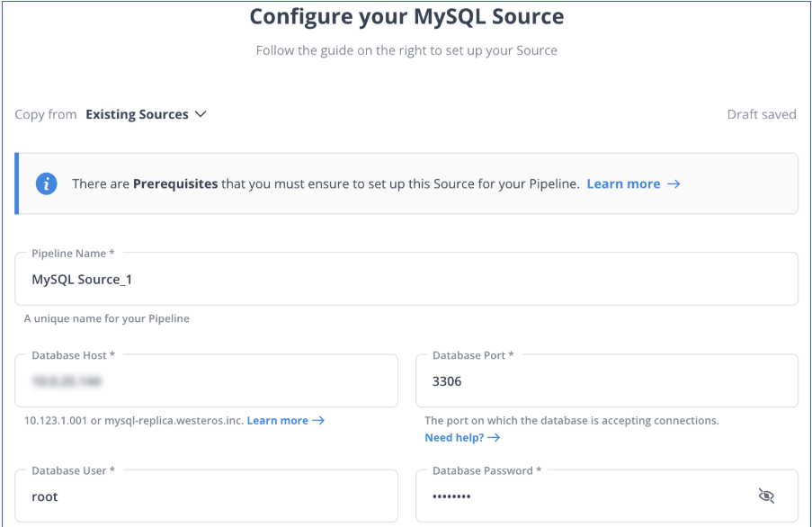The width and height of the screenshot is (812, 527).
Task: Click the '10.123.1.001 or mysql-replica.westeros.inc.' example text
Action: (134, 420)
